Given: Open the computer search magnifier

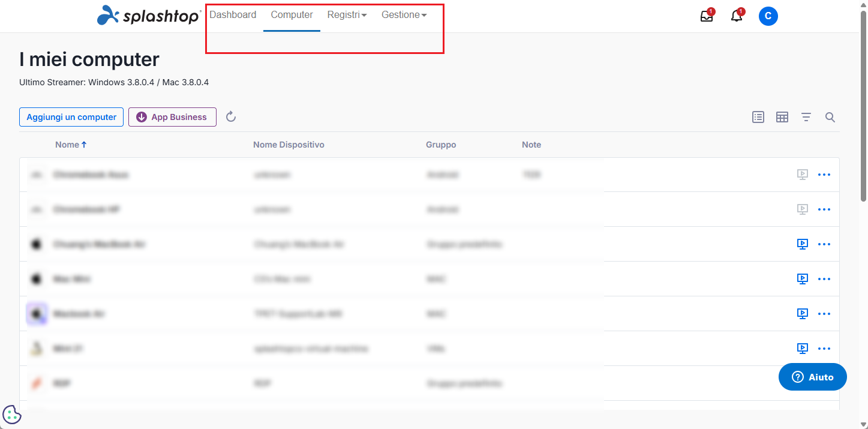Looking at the screenshot, I should click(830, 118).
